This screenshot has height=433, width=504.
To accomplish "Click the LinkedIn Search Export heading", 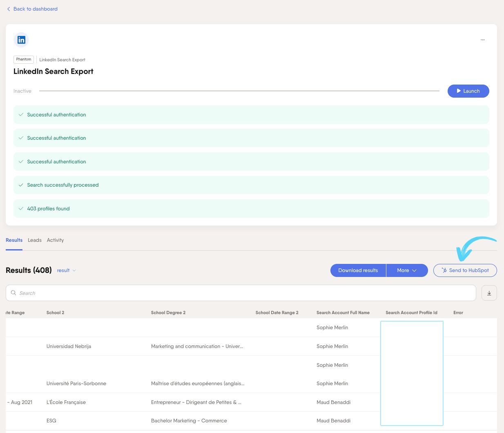I will tap(54, 71).
